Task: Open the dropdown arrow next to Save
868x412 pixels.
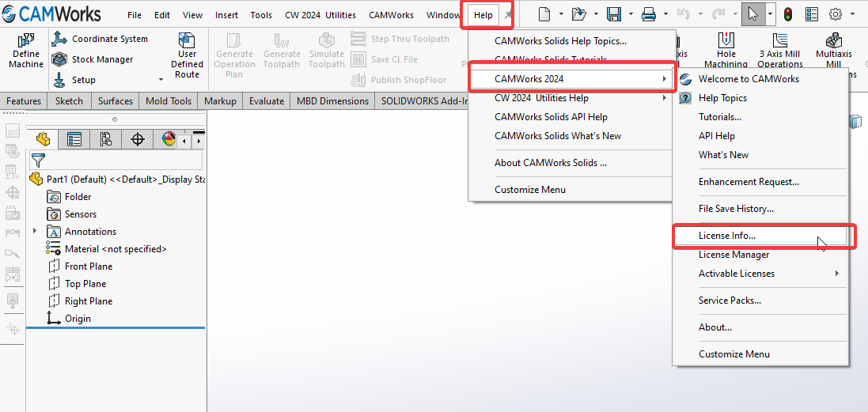Action: (x=631, y=15)
